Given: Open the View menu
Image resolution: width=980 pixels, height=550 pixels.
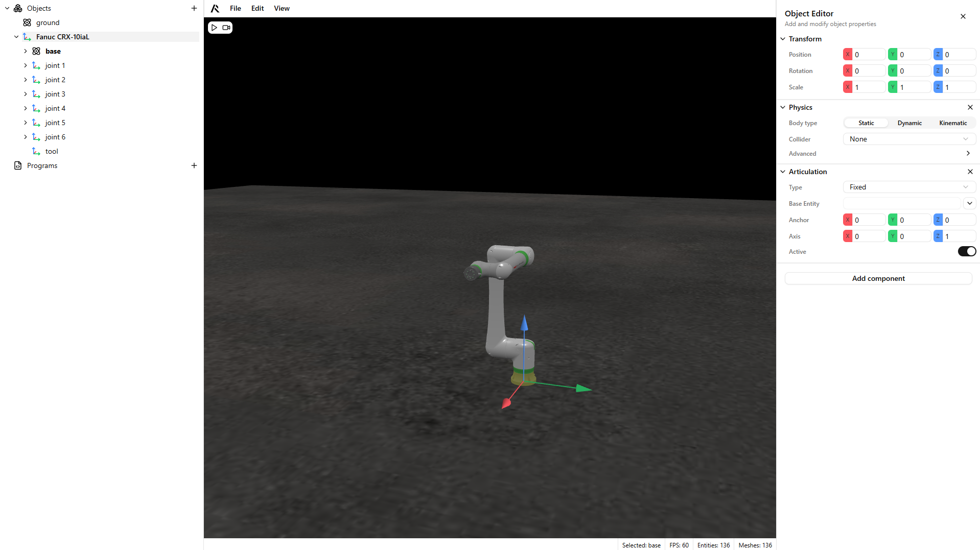Looking at the screenshot, I should (282, 8).
